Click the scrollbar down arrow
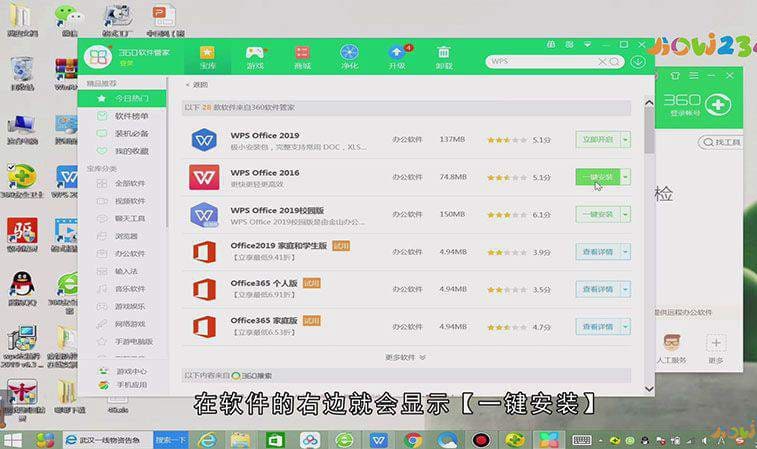 click(649, 389)
